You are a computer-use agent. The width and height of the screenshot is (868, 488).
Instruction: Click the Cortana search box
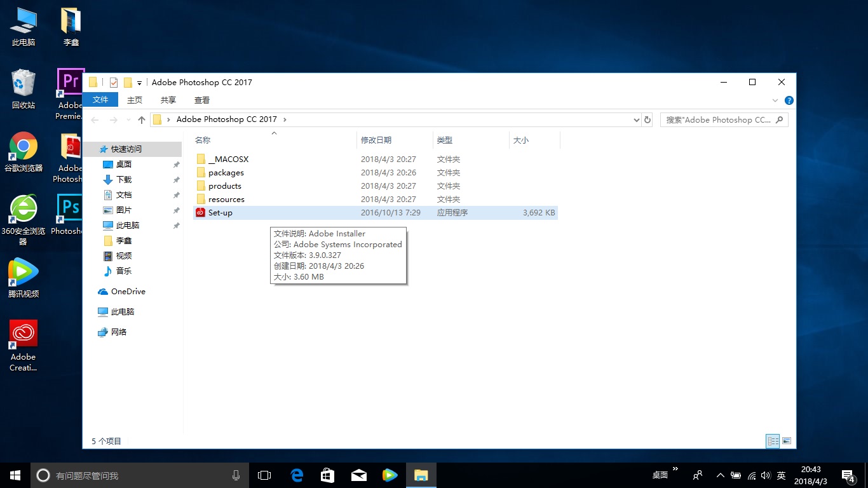pos(140,475)
